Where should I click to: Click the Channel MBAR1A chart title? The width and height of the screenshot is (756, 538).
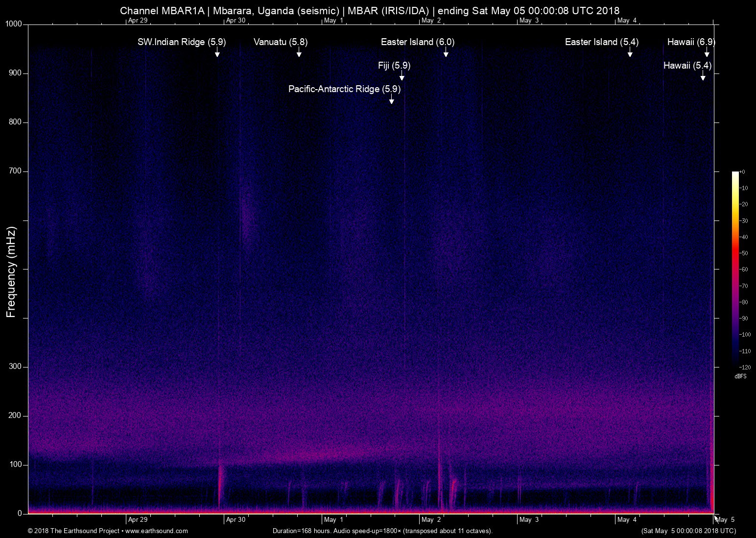click(x=370, y=10)
